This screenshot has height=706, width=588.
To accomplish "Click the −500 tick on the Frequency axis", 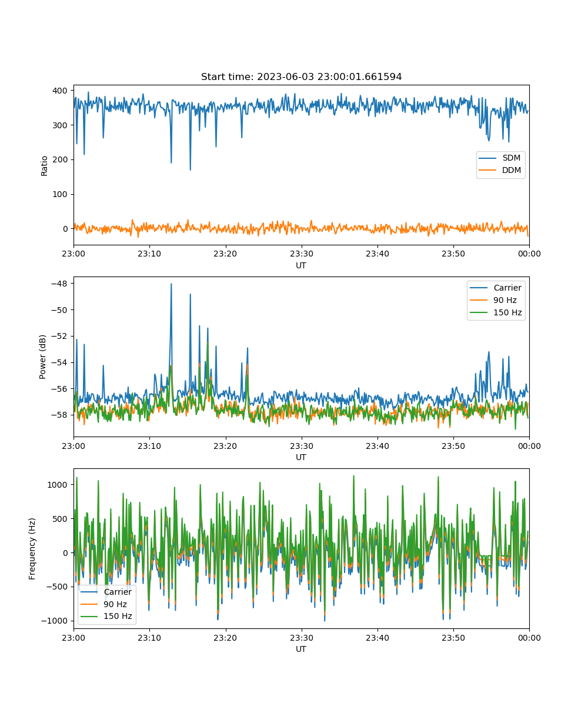I will click(x=58, y=587).
